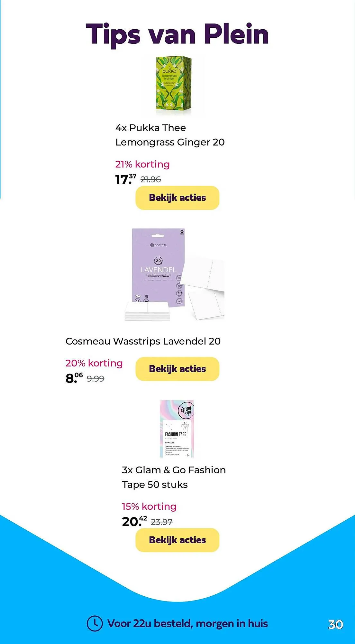This screenshot has height=644, width=355.
Task: Open the Cosmeau Wasstrips Lavendel 20 title
Action: (x=143, y=341)
